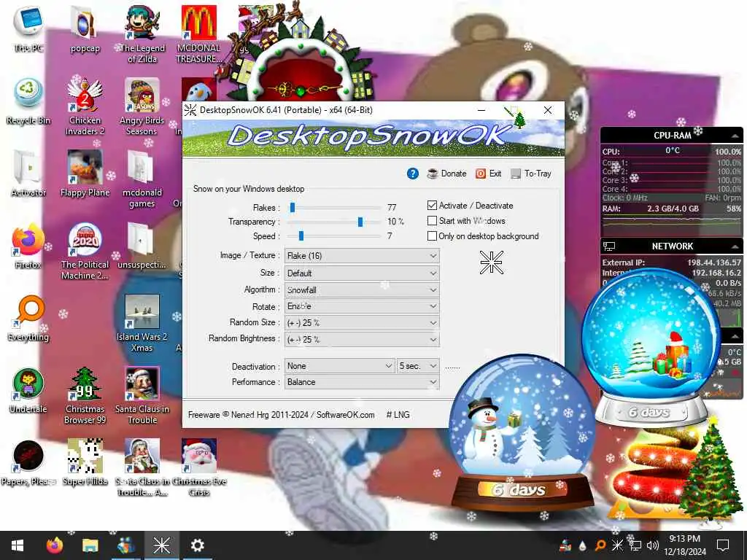Open the network tray icon
The height and width of the screenshot is (560, 747).
(x=635, y=545)
